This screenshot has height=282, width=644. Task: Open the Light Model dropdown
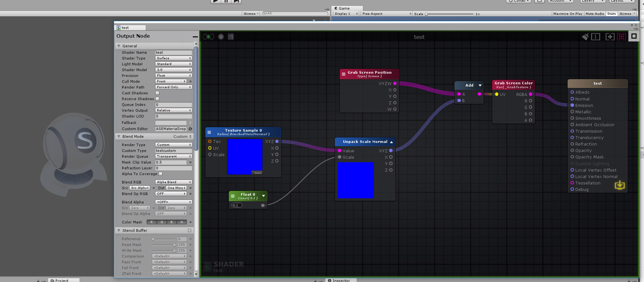pyautogui.click(x=174, y=64)
